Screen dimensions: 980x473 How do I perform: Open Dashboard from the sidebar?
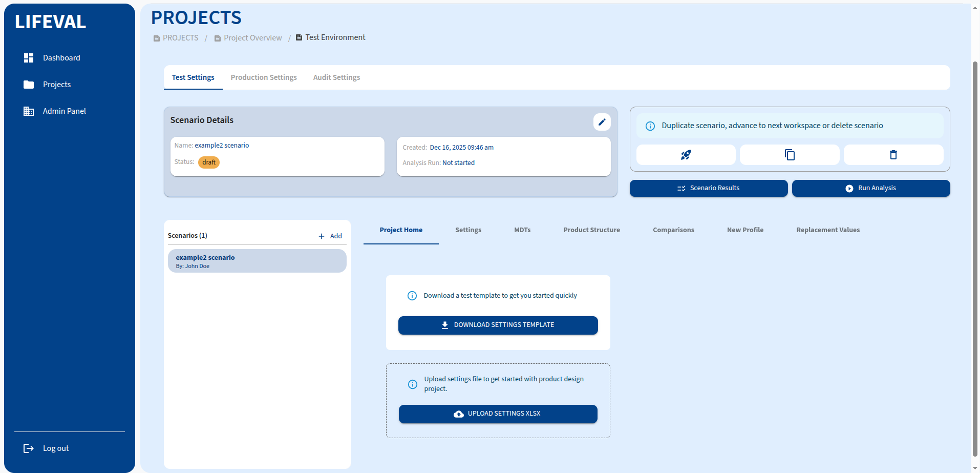[61, 58]
